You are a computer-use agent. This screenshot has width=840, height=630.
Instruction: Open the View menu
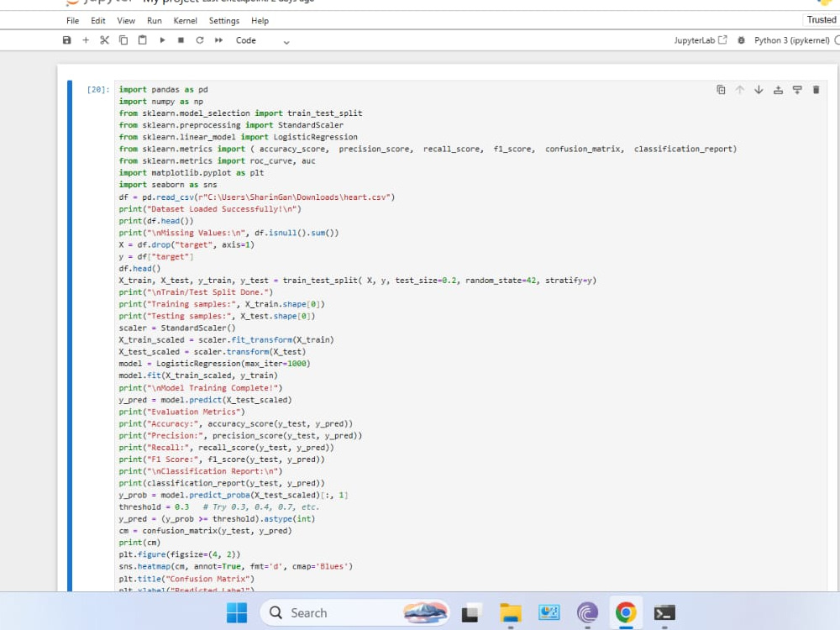point(126,20)
